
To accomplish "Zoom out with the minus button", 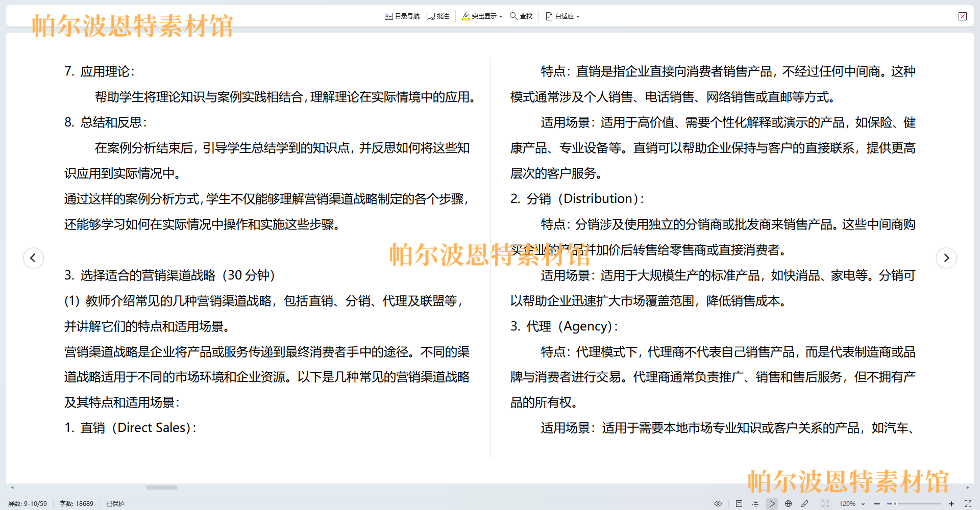I will [877, 503].
